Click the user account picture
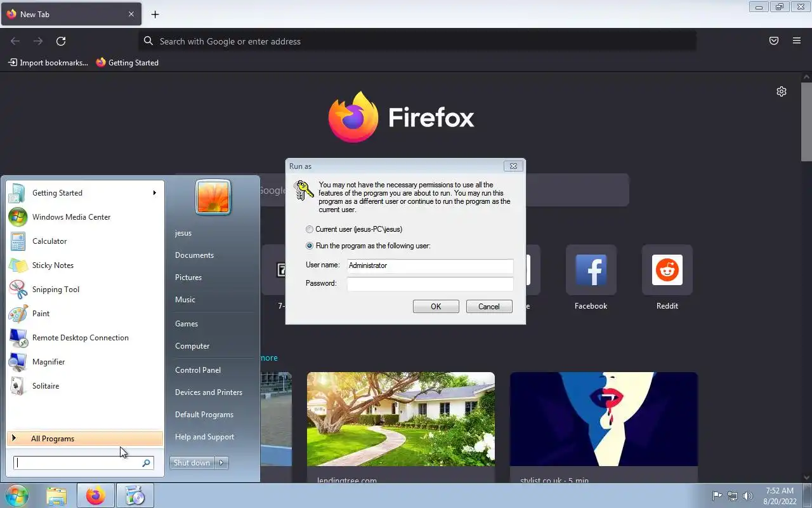Viewport: 812px width, 508px height. (x=213, y=197)
